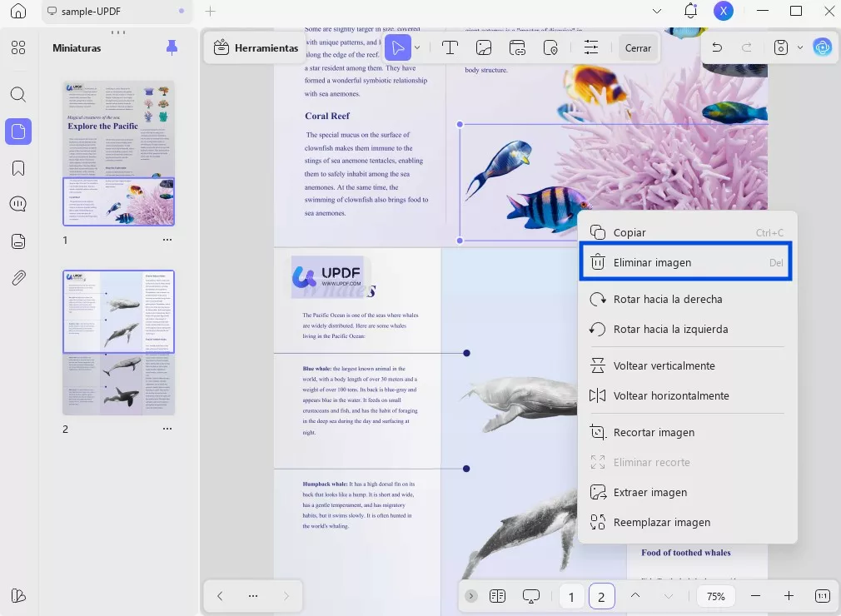Expand the Save options dropdown arrow
This screenshot has width=841, height=616.
pyautogui.click(x=799, y=47)
